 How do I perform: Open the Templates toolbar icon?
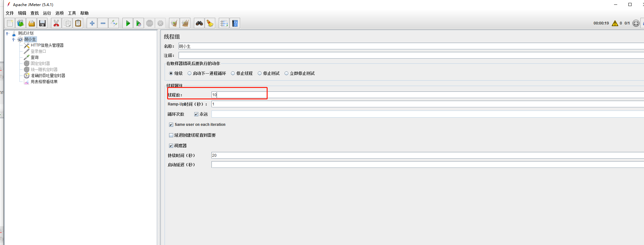(21, 23)
